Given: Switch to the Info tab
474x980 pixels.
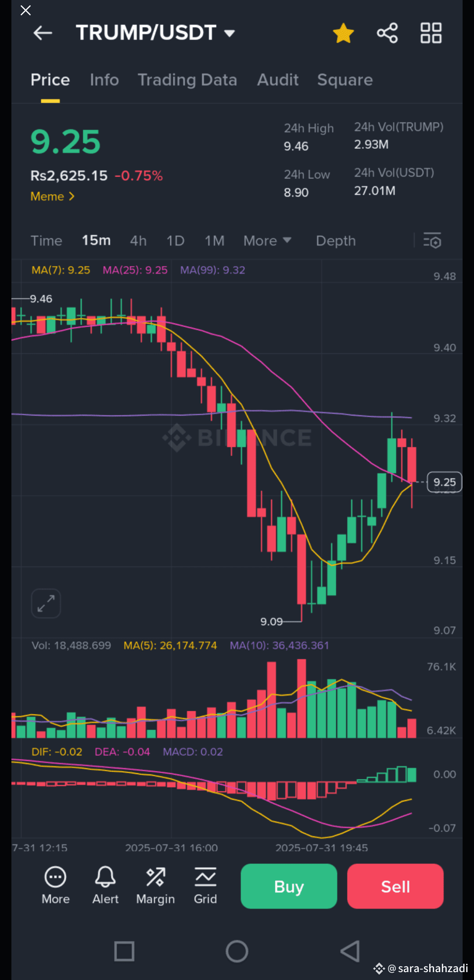Looking at the screenshot, I should (104, 80).
